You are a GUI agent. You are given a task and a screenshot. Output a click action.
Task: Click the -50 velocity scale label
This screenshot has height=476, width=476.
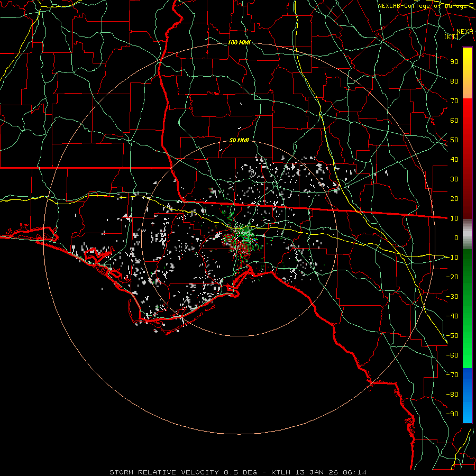(x=452, y=336)
